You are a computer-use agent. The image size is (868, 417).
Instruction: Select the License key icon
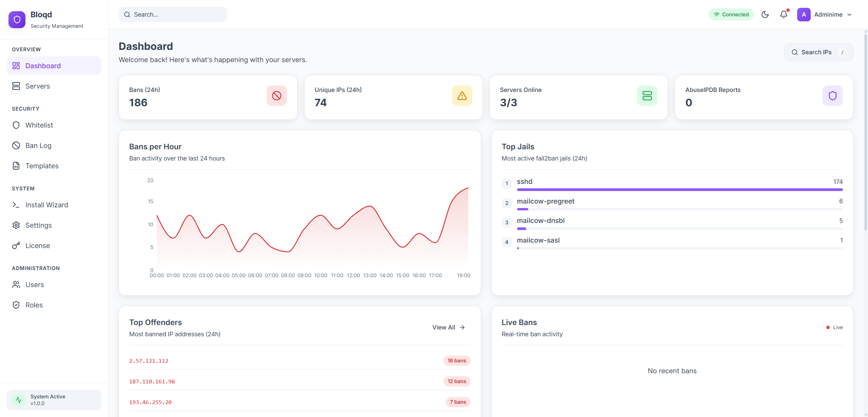tap(16, 245)
